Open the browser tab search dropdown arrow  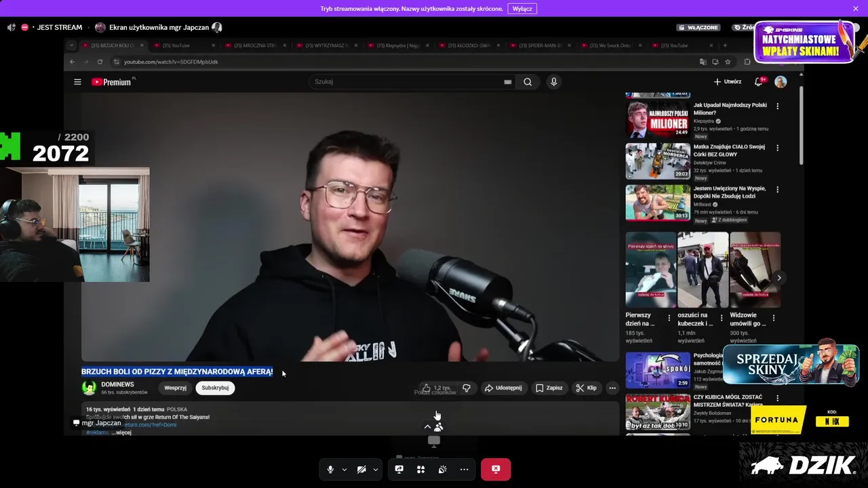click(71, 45)
